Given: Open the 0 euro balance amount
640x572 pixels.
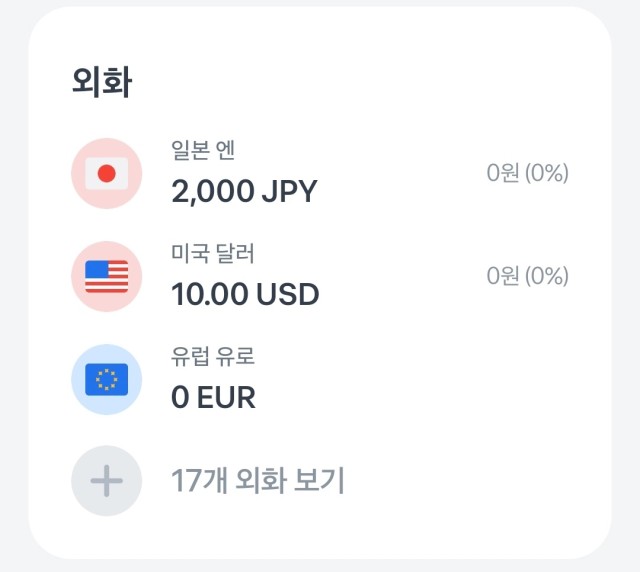Looking at the screenshot, I should click(x=213, y=397).
